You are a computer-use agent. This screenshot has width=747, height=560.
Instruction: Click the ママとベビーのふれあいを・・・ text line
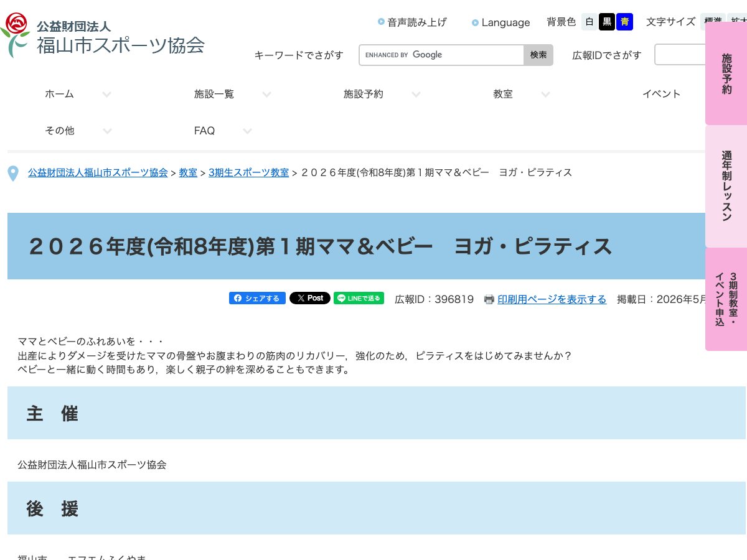click(x=91, y=342)
